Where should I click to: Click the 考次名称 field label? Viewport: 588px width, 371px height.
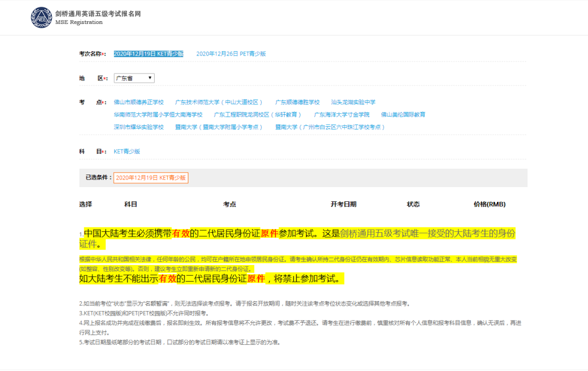(93, 54)
